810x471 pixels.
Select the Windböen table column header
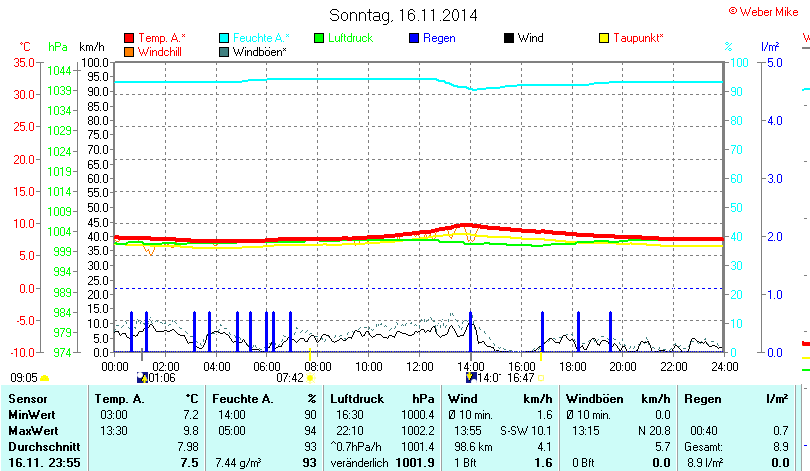[x=594, y=399]
